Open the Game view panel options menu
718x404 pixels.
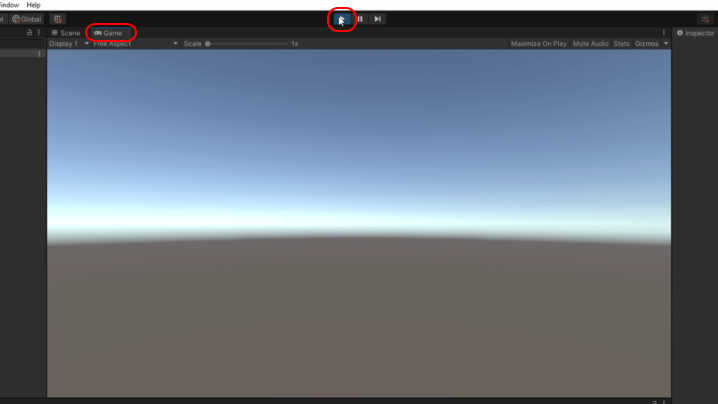pyautogui.click(x=664, y=33)
